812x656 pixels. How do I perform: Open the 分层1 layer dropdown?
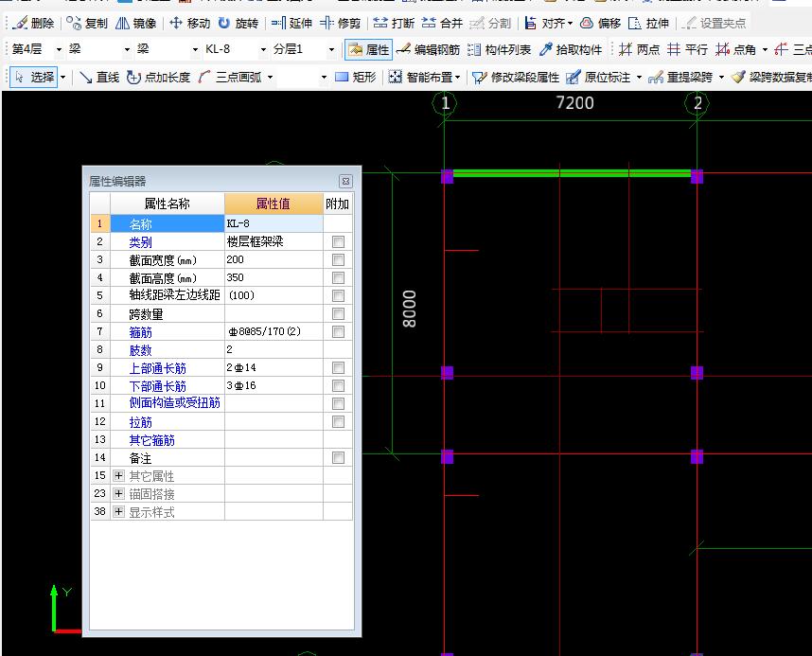click(x=331, y=49)
